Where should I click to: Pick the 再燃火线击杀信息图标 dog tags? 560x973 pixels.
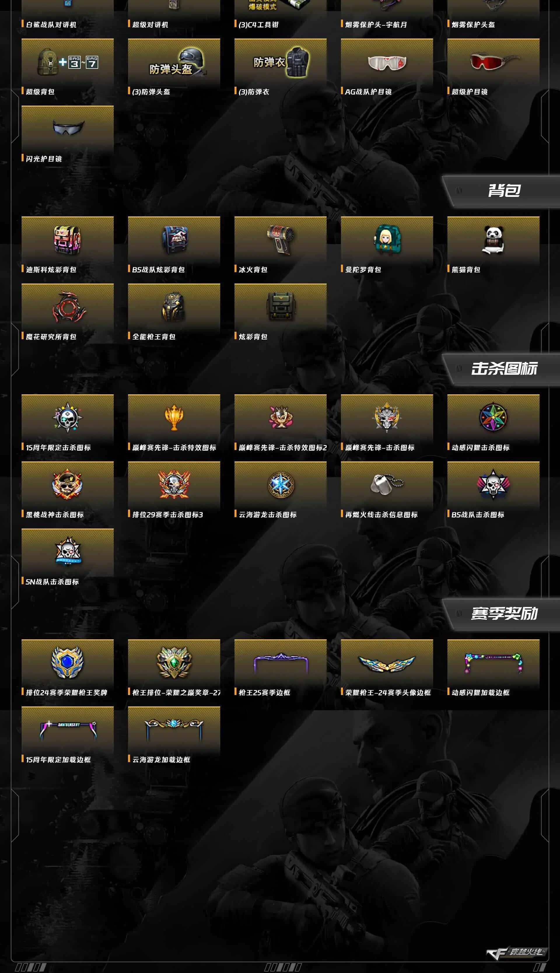(x=386, y=484)
